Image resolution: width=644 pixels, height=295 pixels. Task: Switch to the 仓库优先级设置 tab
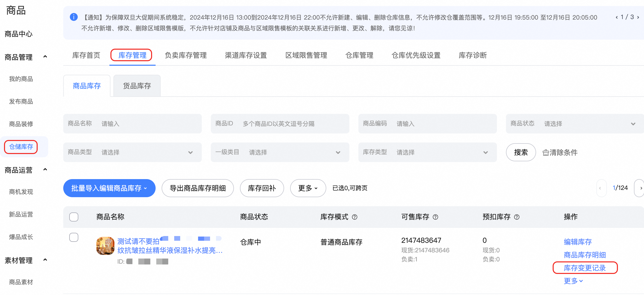tap(416, 55)
